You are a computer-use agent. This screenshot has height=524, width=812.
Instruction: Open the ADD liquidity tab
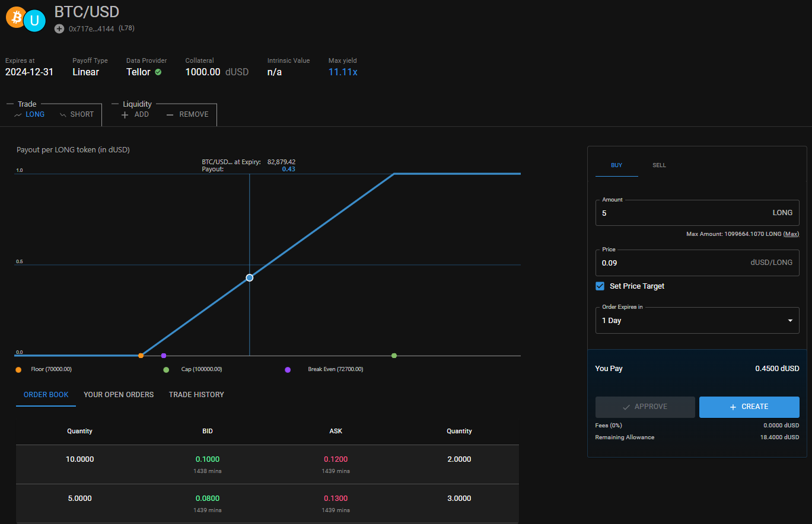[135, 114]
